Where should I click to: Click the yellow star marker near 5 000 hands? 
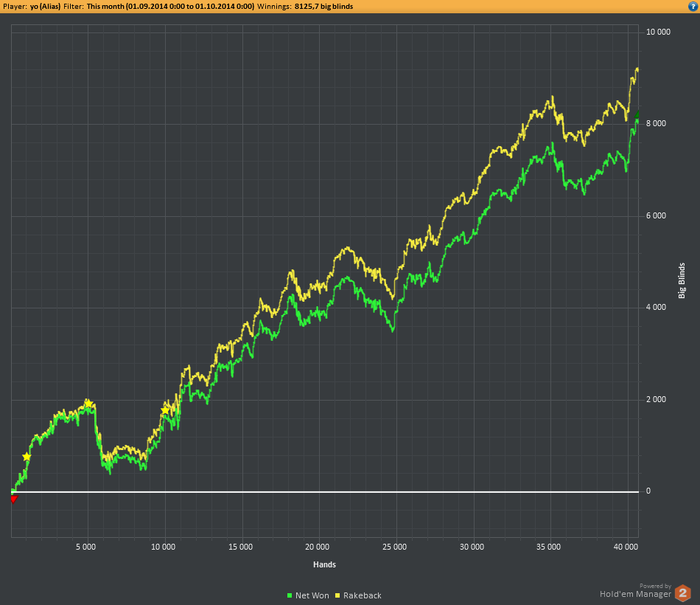pyautogui.click(x=88, y=404)
